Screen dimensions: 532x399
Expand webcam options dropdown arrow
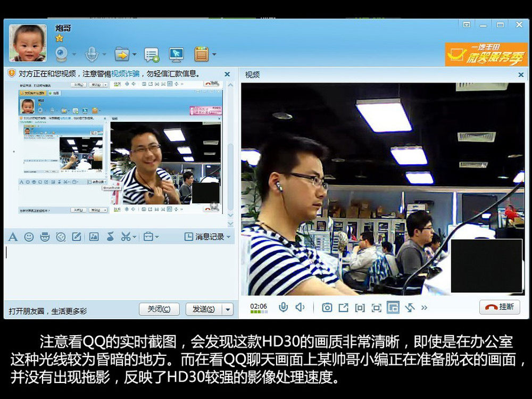(x=74, y=54)
